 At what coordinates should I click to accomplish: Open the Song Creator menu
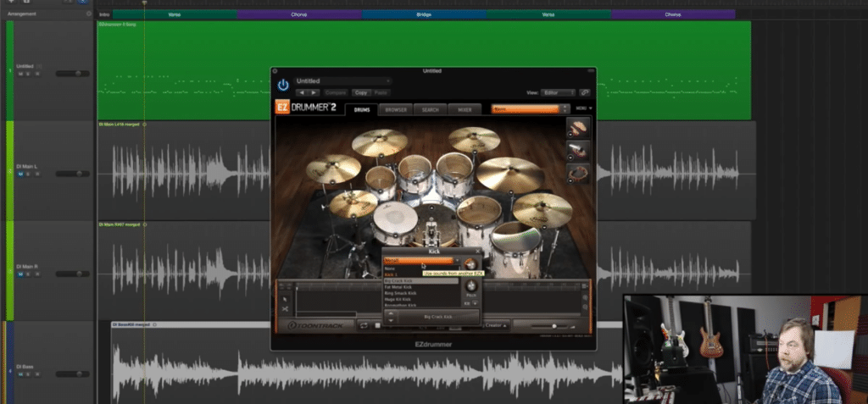pyautogui.click(x=494, y=325)
